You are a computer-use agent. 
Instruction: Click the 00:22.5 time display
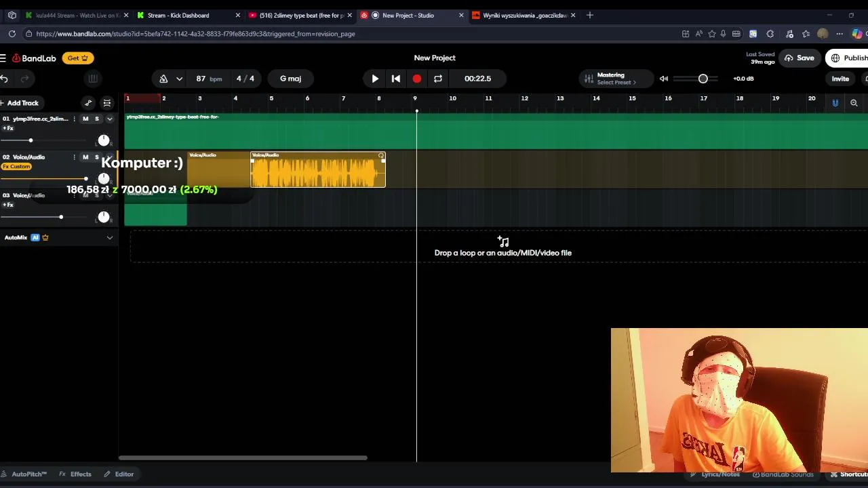477,79
